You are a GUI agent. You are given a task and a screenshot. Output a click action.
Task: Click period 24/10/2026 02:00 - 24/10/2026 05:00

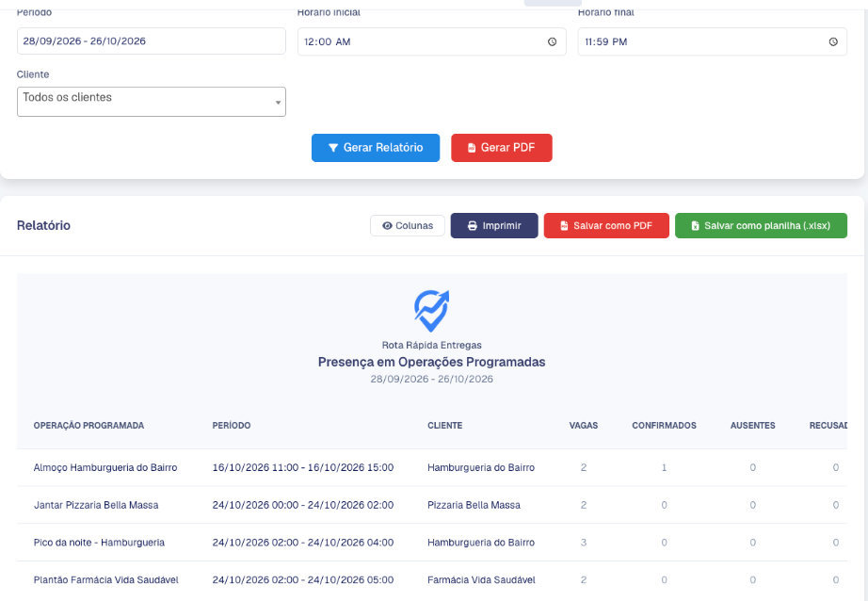(x=303, y=580)
